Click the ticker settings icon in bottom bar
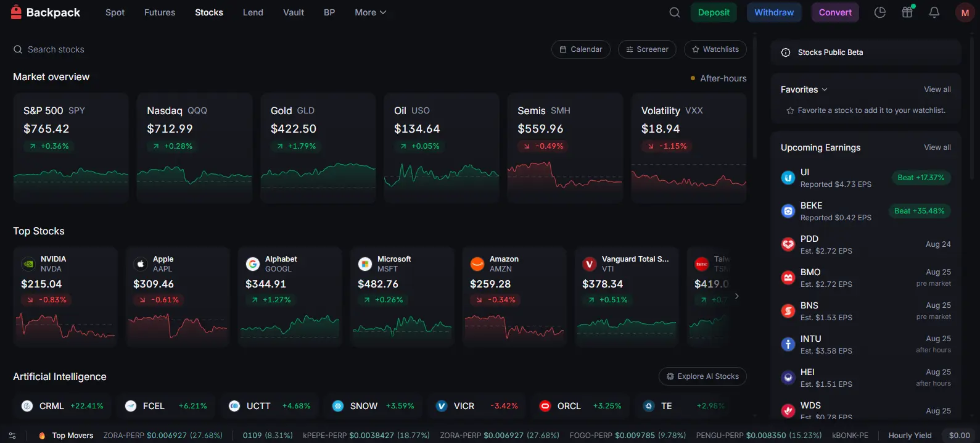Screen dimensions: 980x443 12,436
